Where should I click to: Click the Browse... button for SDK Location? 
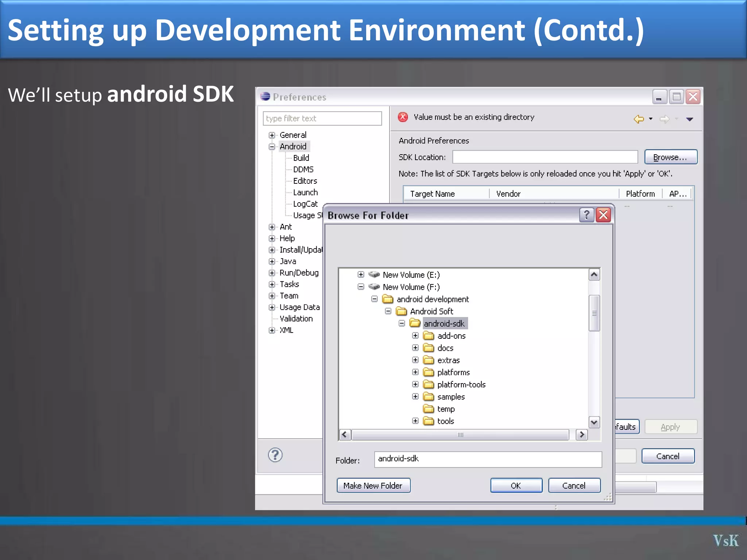click(x=671, y=157)
